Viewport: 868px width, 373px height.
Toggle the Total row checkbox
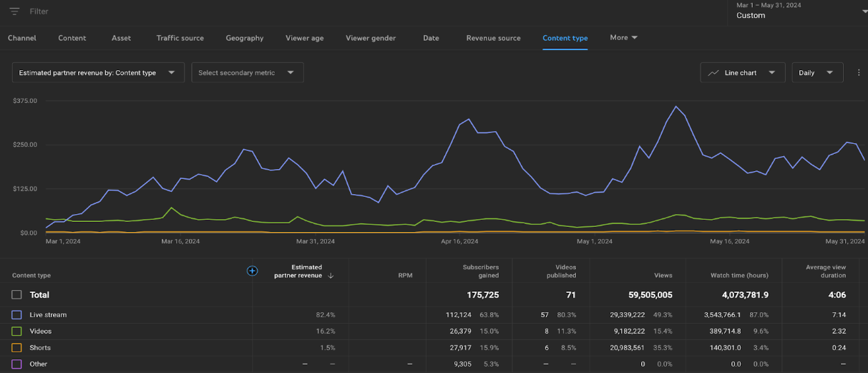tap(16, 295)
